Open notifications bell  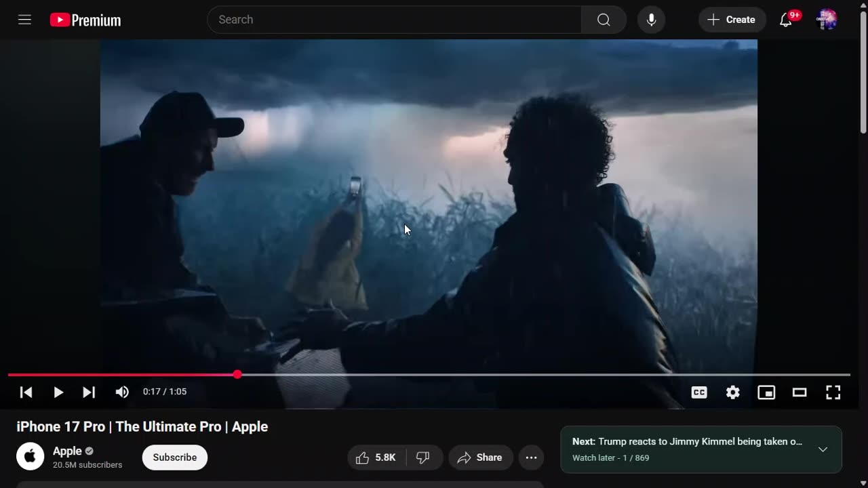[x=786, y=20]
